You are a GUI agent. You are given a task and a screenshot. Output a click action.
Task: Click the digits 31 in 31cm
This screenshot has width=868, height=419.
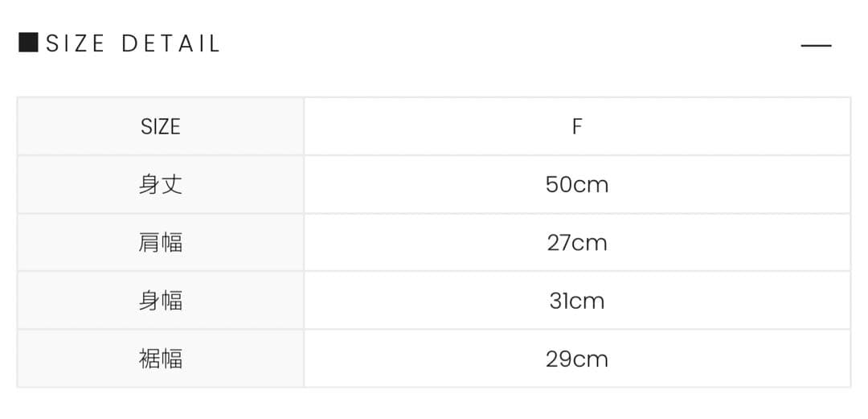[x=558, y=301]
